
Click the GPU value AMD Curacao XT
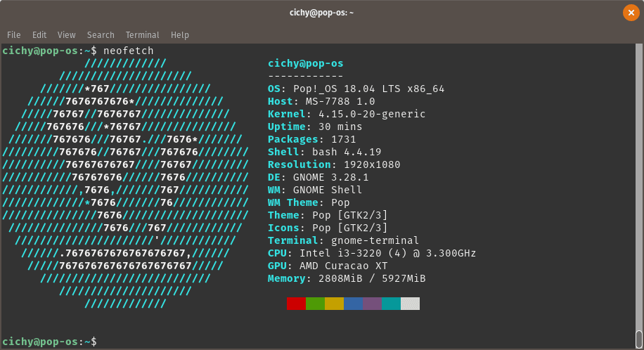click(343, 266)
